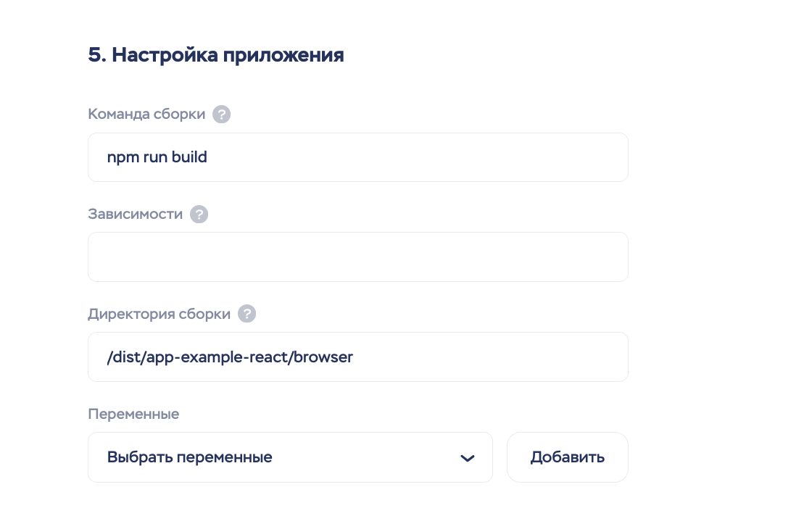The width and height of the screenshot is (812, 529).
Task: Click the Директория сборки field label
Action: 159,314
